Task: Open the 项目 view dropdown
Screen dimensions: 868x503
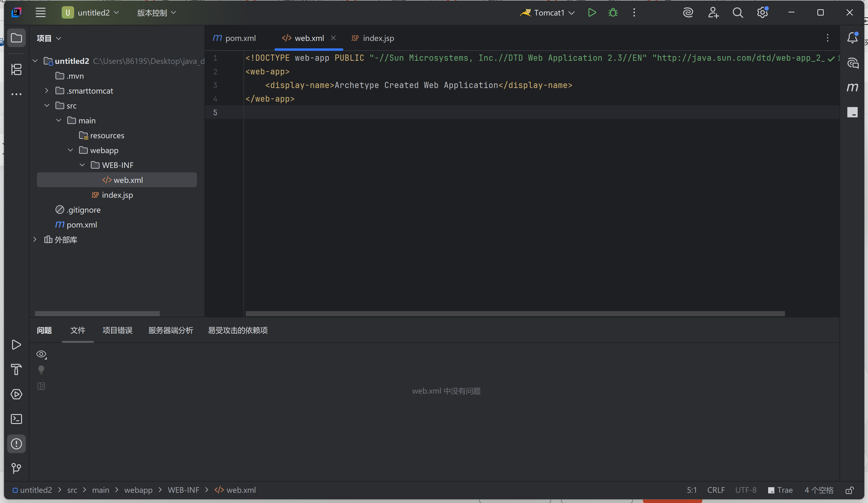Action: (x=49, y=38)
